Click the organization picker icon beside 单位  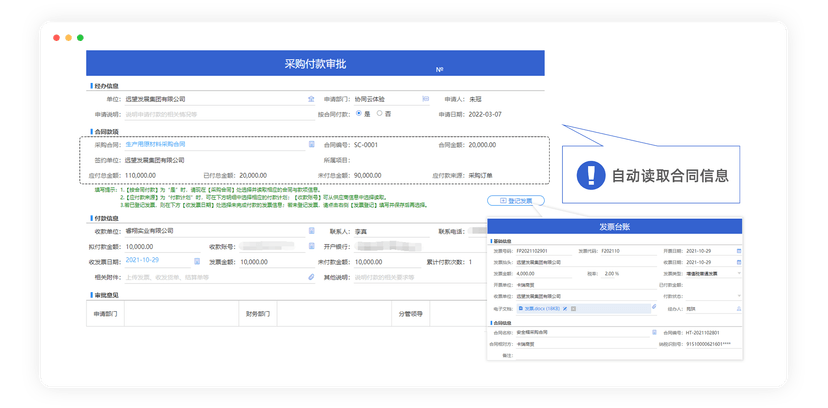[x=311, y=100]
